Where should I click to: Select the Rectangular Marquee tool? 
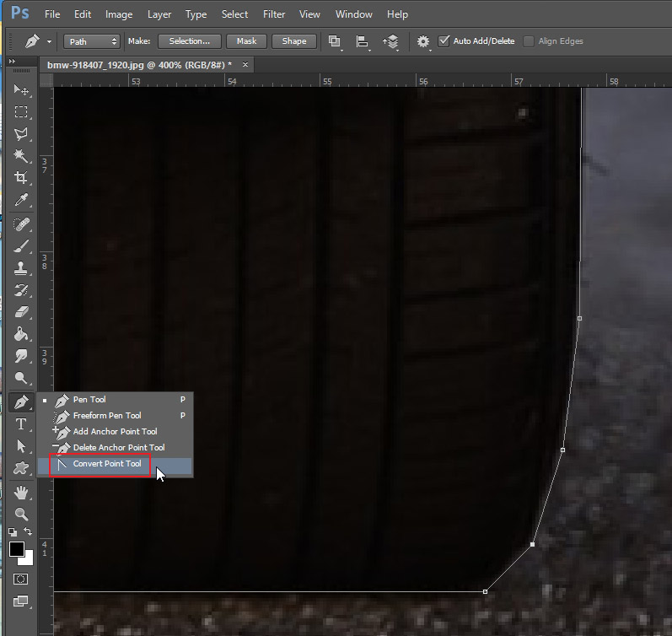[x=21, y=112]
